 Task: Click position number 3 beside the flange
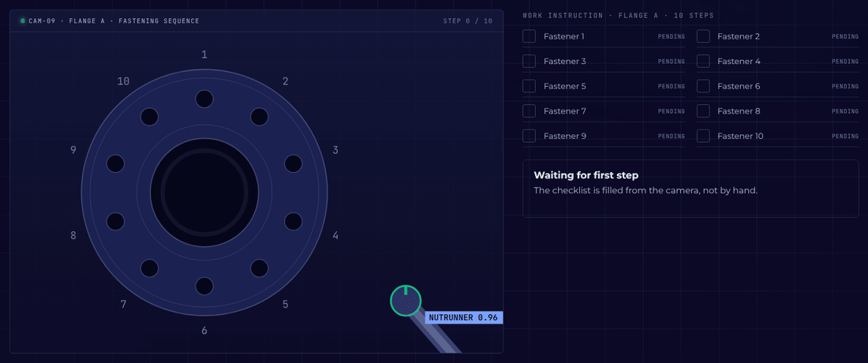(335, 150)
